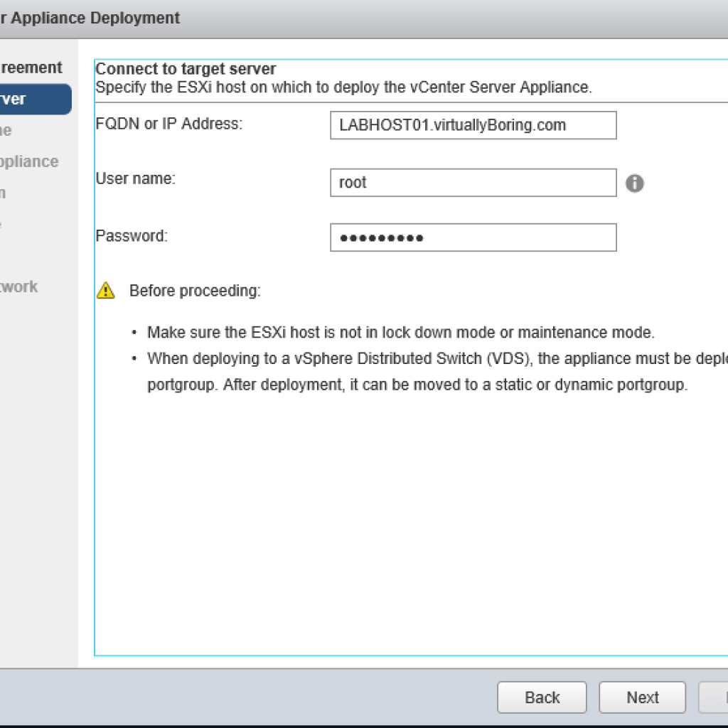Viewport: 728px width, 728px height.
Task: Click the warning triangle before proceeding notice
Action: click(105, 290)
